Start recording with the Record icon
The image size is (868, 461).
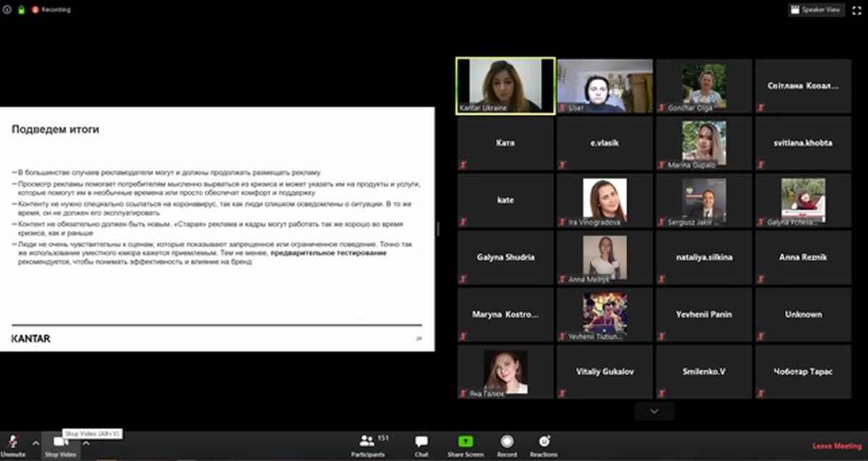point(506,443)
